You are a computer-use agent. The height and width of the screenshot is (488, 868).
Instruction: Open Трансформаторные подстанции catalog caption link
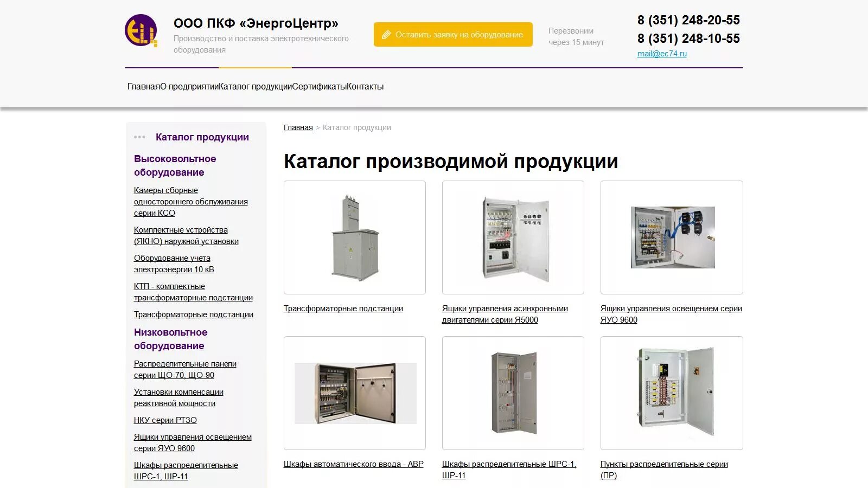click(x=343, y=309)
